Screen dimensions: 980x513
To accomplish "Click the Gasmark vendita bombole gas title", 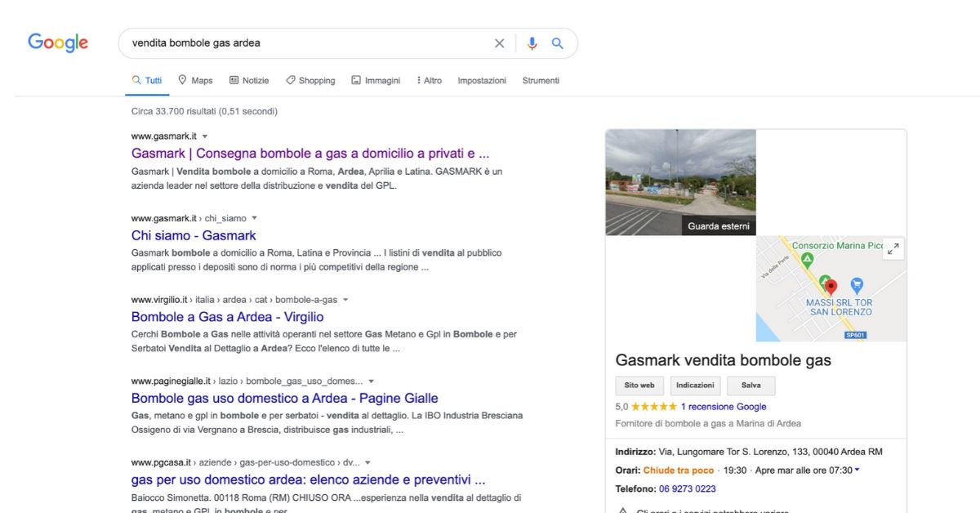I will point(723,360).
